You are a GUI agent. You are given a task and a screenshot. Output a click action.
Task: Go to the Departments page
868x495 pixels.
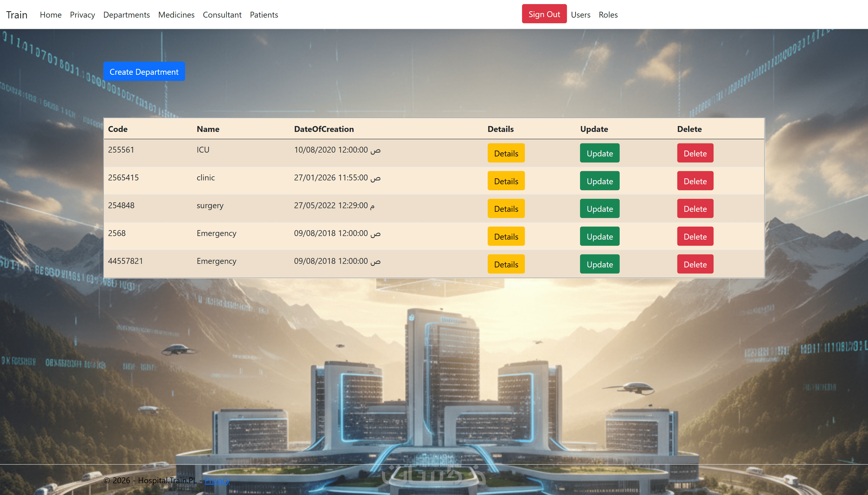pos(127,15)
